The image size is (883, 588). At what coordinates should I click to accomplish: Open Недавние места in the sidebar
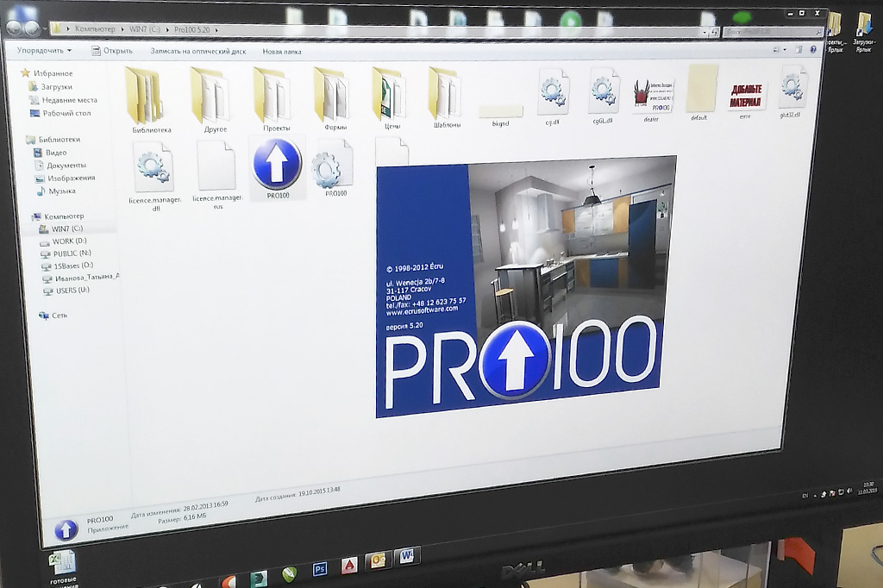coord(62,100)
